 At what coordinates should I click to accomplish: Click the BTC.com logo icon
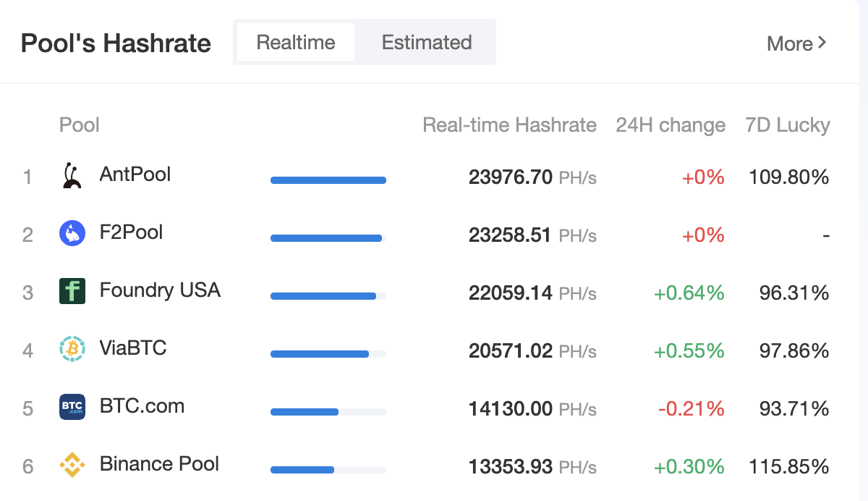[72, 407]
